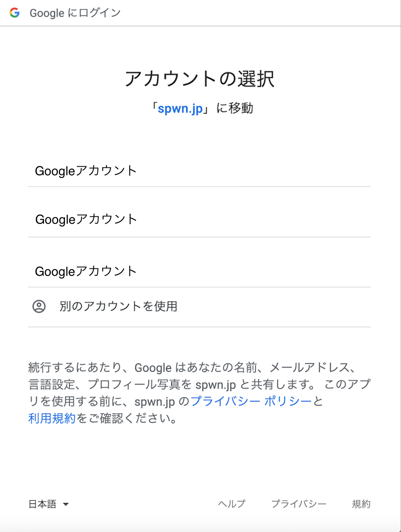Click ヘルプ in the footer
401x532 pixels.
[x=232, y=504]
